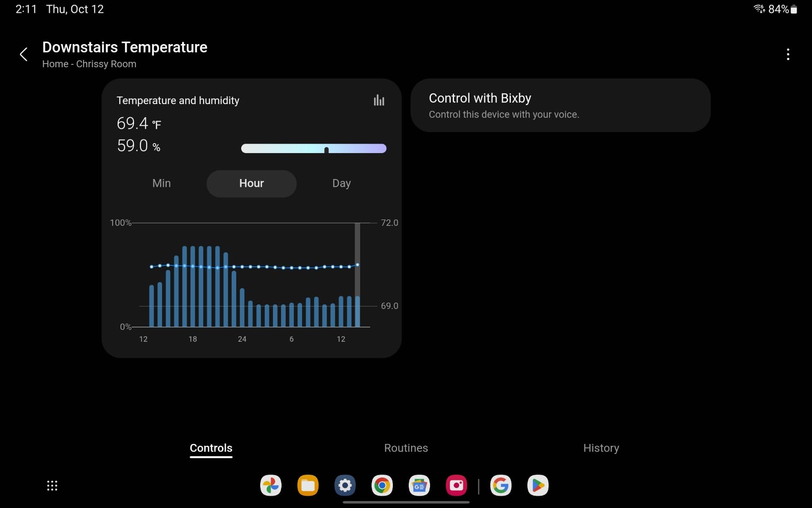This screenshot has height=508, width=812.
Task: Select the Hour time range
Action: click(x=251, y=184)
